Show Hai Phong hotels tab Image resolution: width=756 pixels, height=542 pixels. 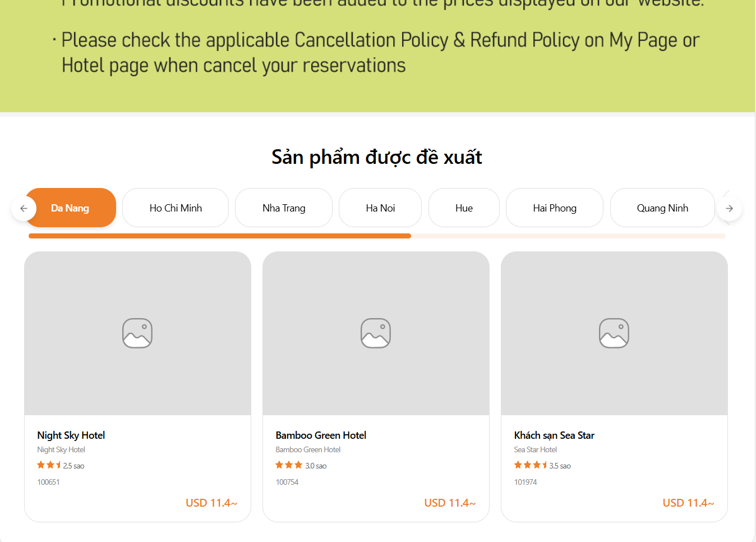point(555,208)
